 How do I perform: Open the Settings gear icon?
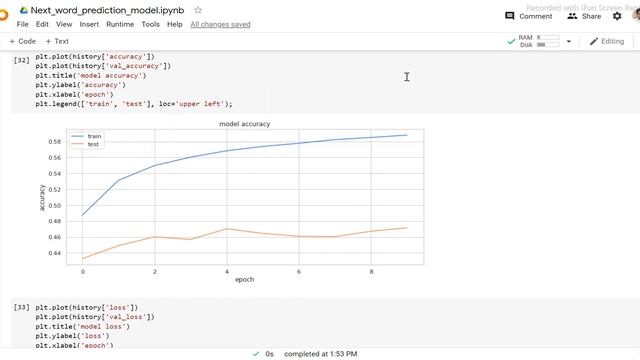[x=617, y=16]
